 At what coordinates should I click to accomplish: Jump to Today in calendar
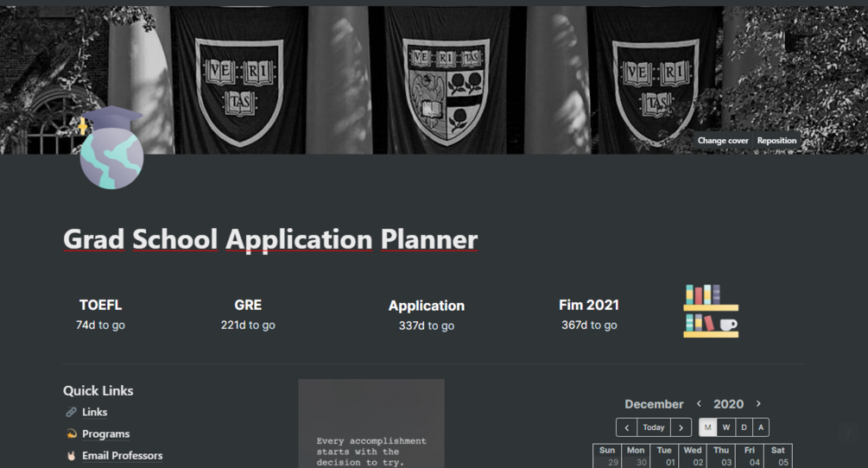[654, 427]
